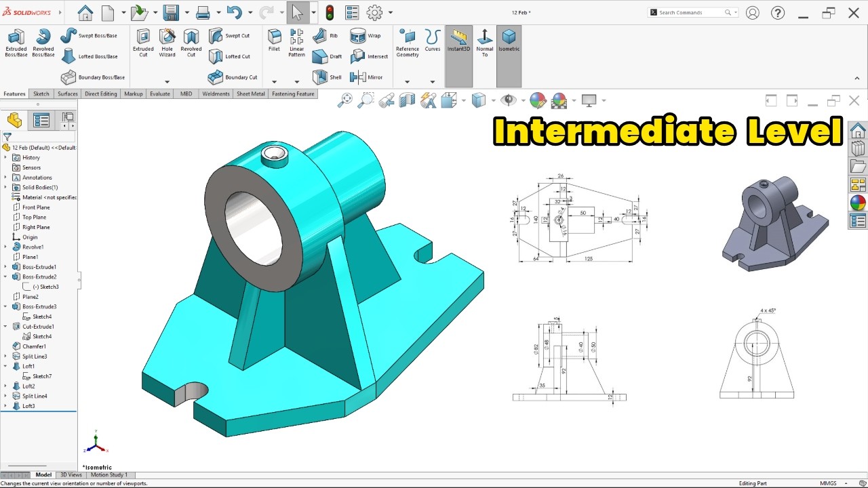The image size is (868, 488).
Task: Click the Draft tool
Action: 328,56
